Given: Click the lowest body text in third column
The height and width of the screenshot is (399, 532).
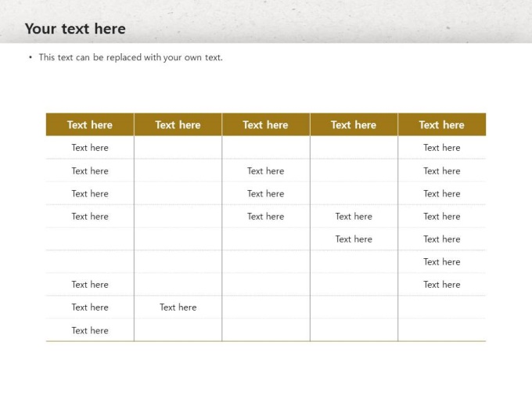Looking at the screenshot, I should (266, 217).
